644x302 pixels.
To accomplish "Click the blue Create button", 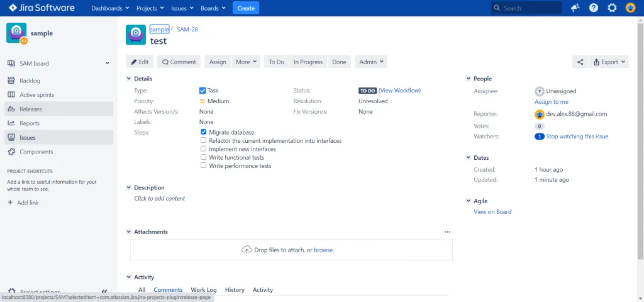I will (246, 8).
